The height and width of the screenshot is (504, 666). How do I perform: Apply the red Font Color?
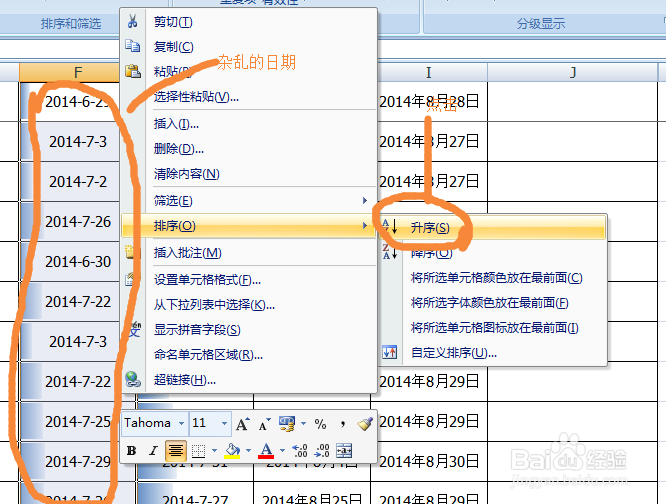pos(266,451)
